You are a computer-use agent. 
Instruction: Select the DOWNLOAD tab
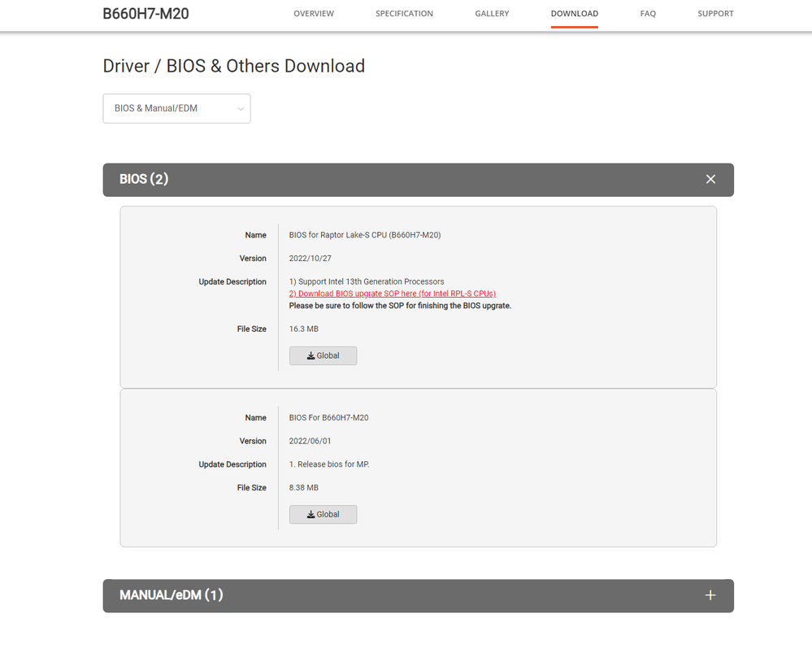[x=574, y=14]
